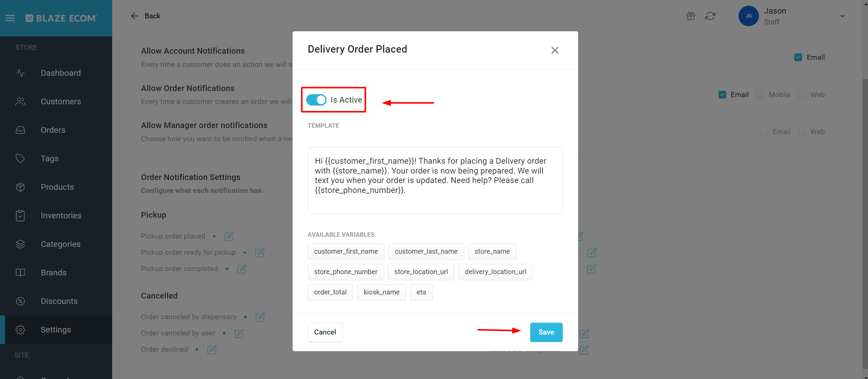Image resolution: width=868 pixels, height=379 pixels.
Task: Click the Discounts percent icon
Action: pyautogui.click(x=20, y=301)
